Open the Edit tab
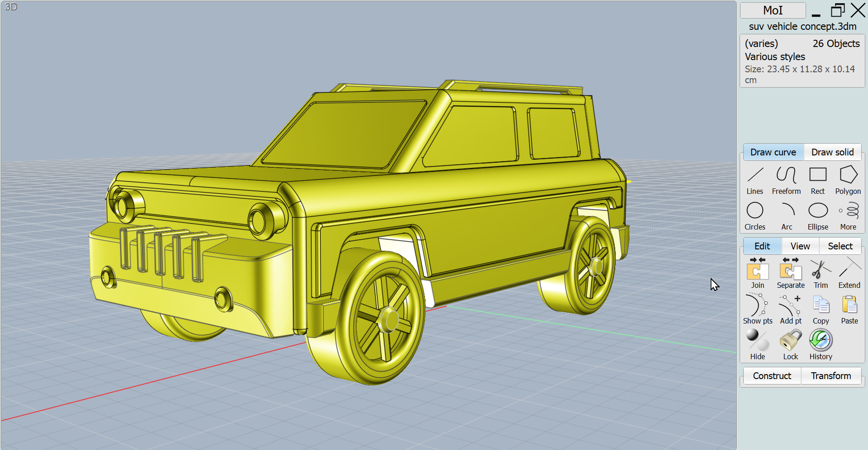 762,246
